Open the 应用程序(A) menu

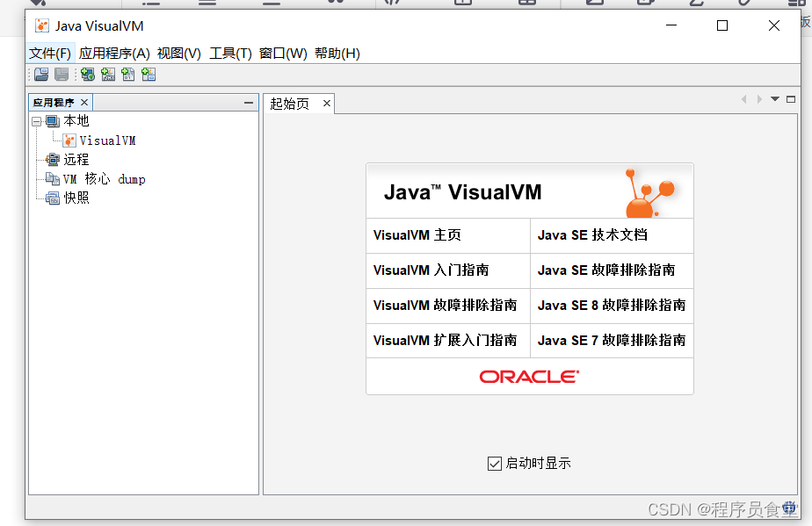click(114, 54)
